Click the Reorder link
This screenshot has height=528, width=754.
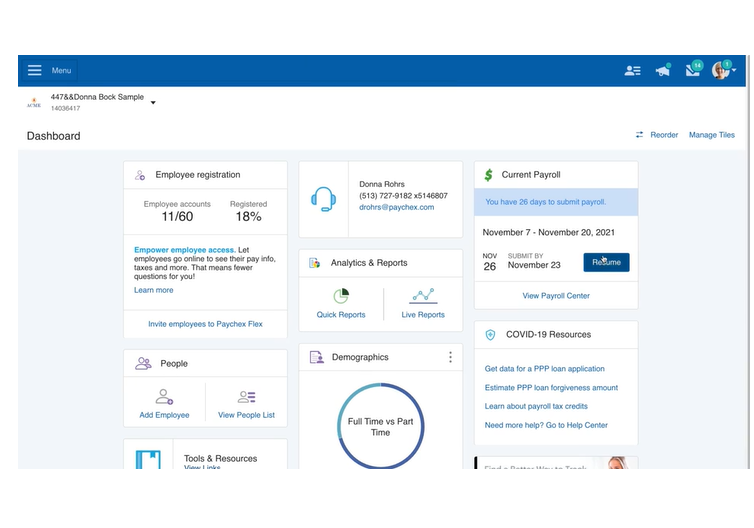(x=664, y=135)
